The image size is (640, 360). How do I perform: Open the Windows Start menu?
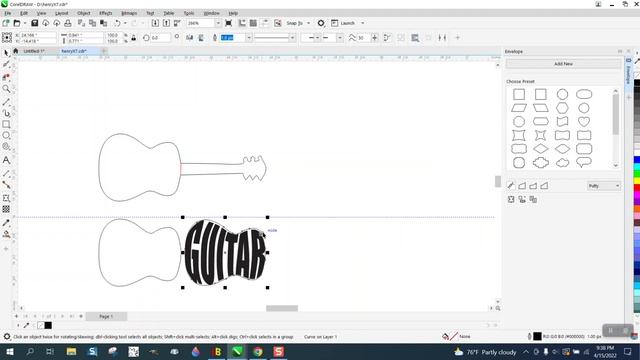(x=9, y=351)
